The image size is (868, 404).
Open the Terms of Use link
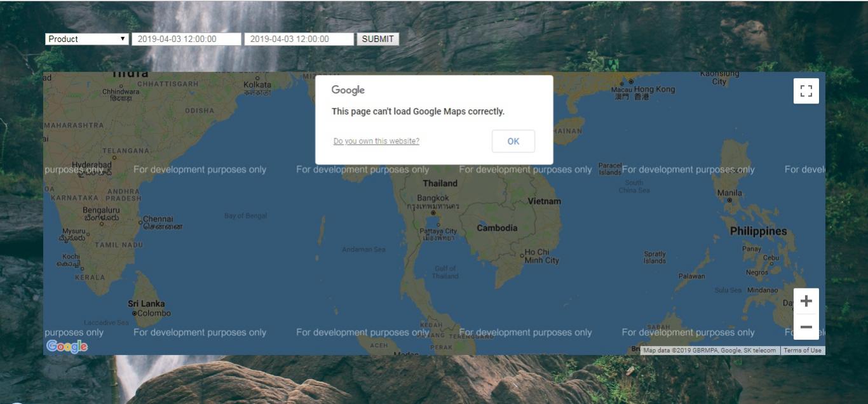point(802,350)
